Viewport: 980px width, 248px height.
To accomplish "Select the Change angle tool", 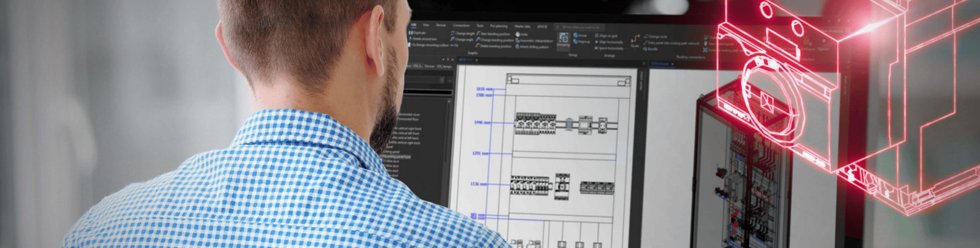I will 462,39.
